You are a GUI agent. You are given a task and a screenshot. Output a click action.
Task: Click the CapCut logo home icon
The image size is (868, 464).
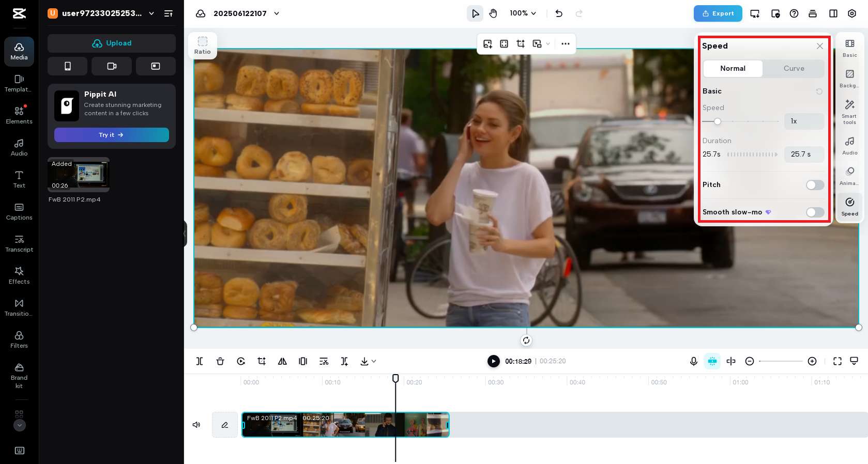coord(19,13)
